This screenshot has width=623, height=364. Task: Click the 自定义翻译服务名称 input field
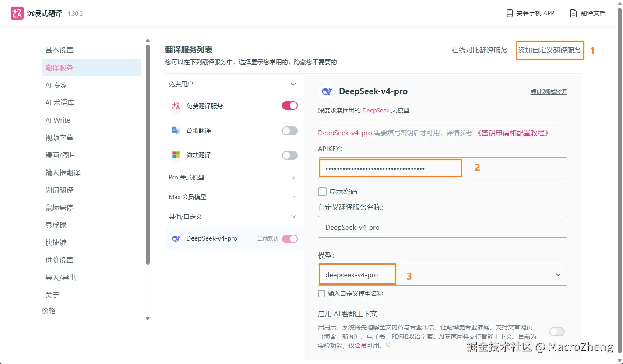tap(443, 227)
